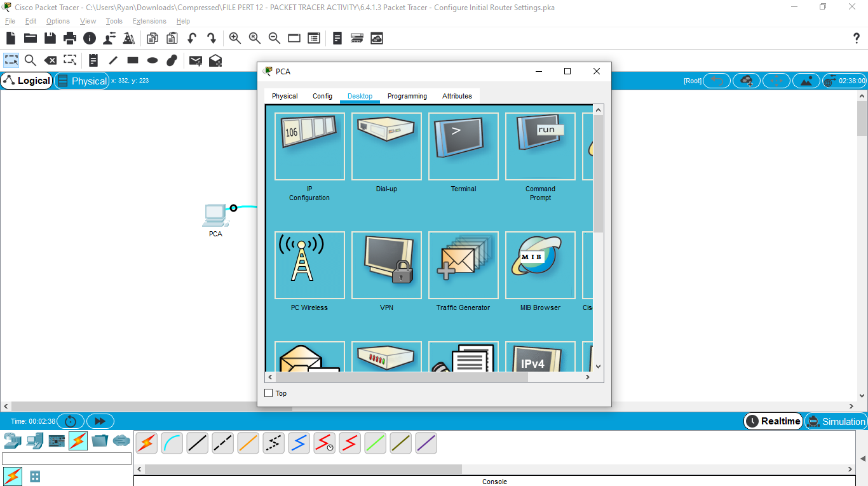
Task: Click the Print toolbar icon
Action: pyautogui.click(x=70, y=38)
